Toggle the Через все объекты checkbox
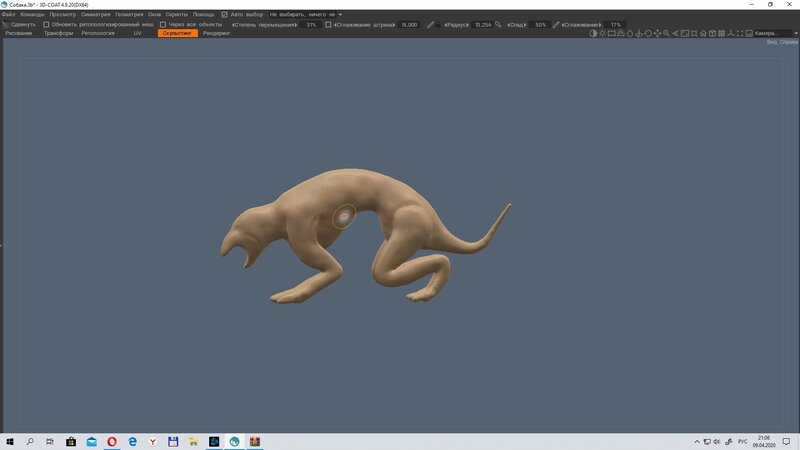Viewport: 800px width, 450px height. pos(163,24)
